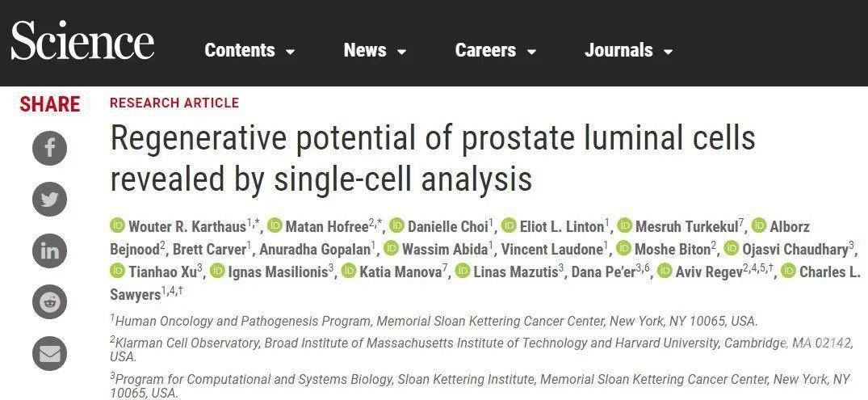Click ORCID icon beside Katia Manova
Image resolution: width=868 pixels, height=400 pixels.
pos(349,272)
